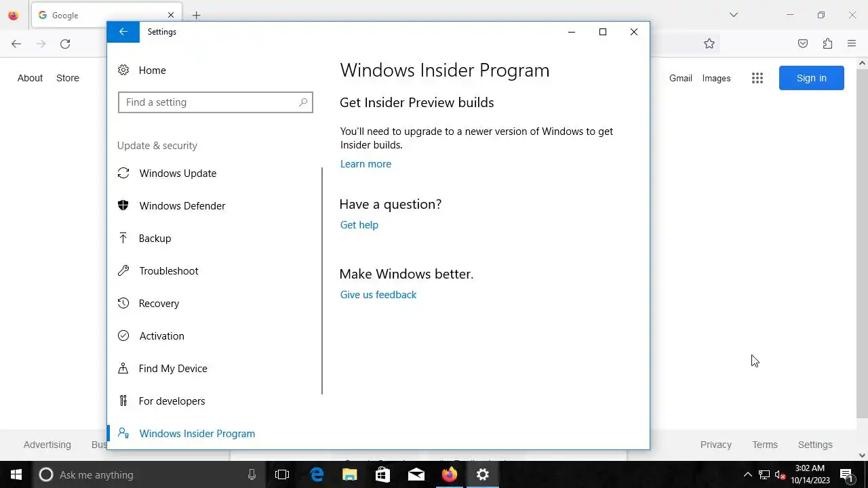Open Gmail link on Google page
Image resolution: width=868 pixels, height=488 pixels.
[x=681, y=78]
